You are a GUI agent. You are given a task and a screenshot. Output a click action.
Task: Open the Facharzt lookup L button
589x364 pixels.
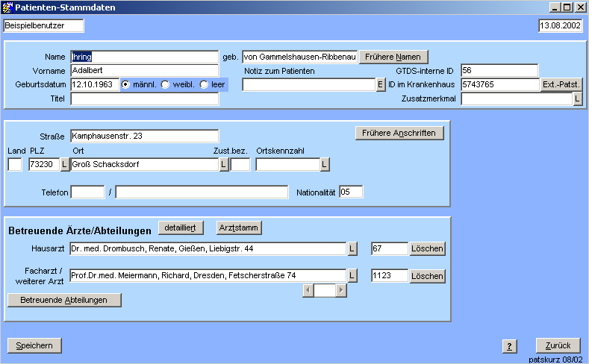pos(352,276)
